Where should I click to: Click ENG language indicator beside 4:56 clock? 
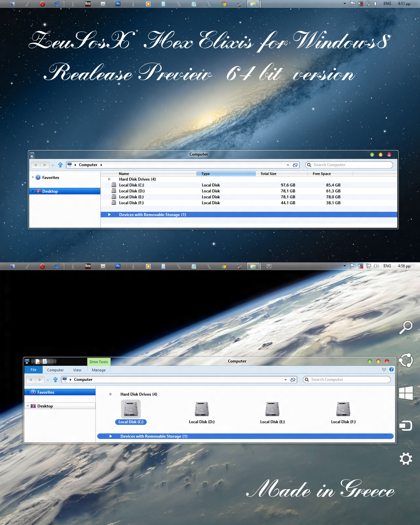click(x=387, y=266)
